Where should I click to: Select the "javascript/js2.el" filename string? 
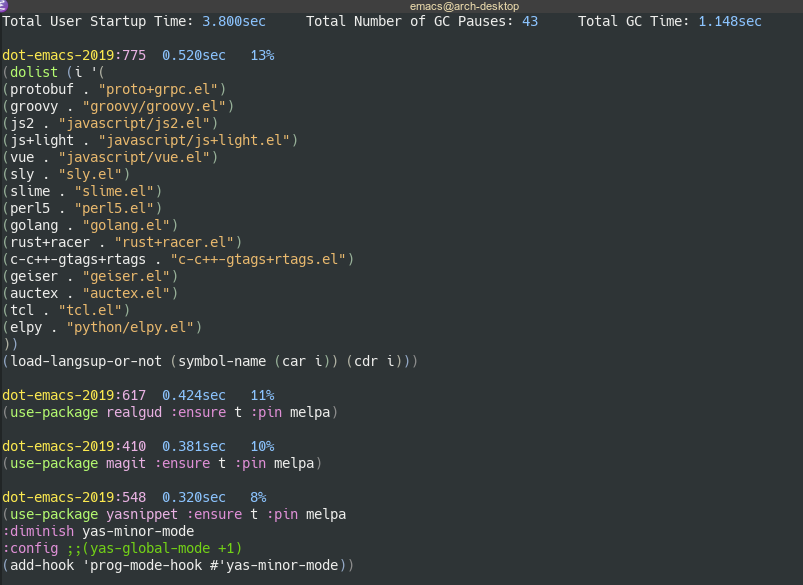(136, 122)
